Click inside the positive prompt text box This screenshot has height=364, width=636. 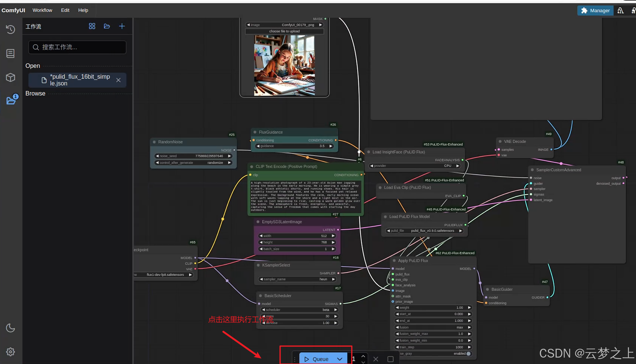306,196
